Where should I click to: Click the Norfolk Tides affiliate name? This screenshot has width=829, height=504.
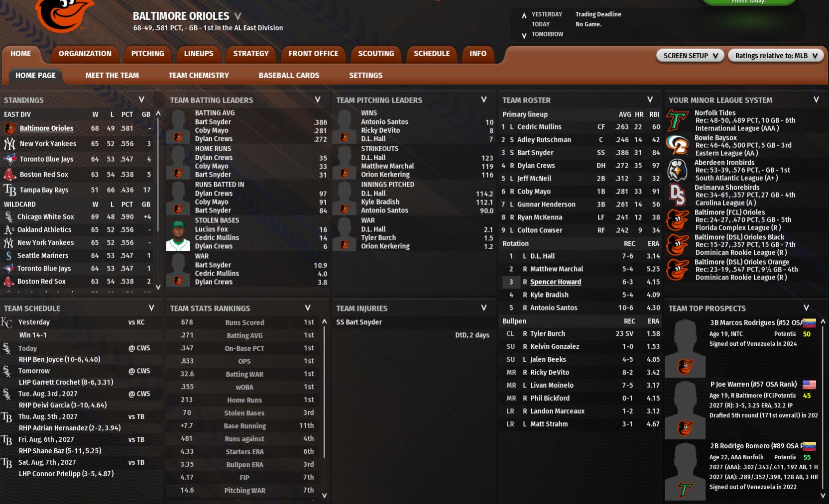tap(715, 113)
